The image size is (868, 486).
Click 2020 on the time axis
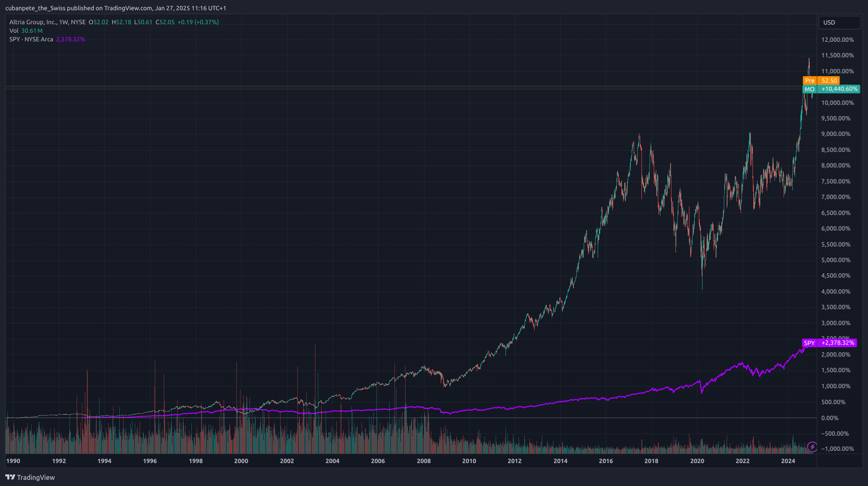(698, 461)
